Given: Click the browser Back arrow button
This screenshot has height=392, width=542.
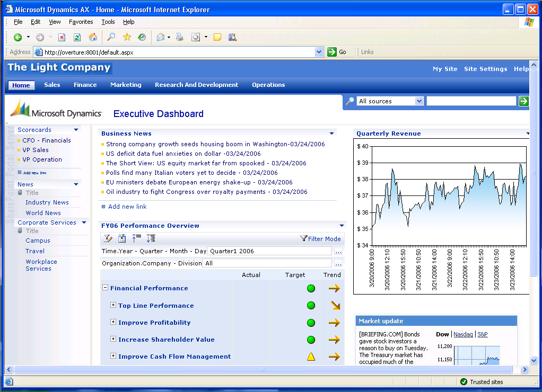Looking at the screenshot, I should (18, 37).
